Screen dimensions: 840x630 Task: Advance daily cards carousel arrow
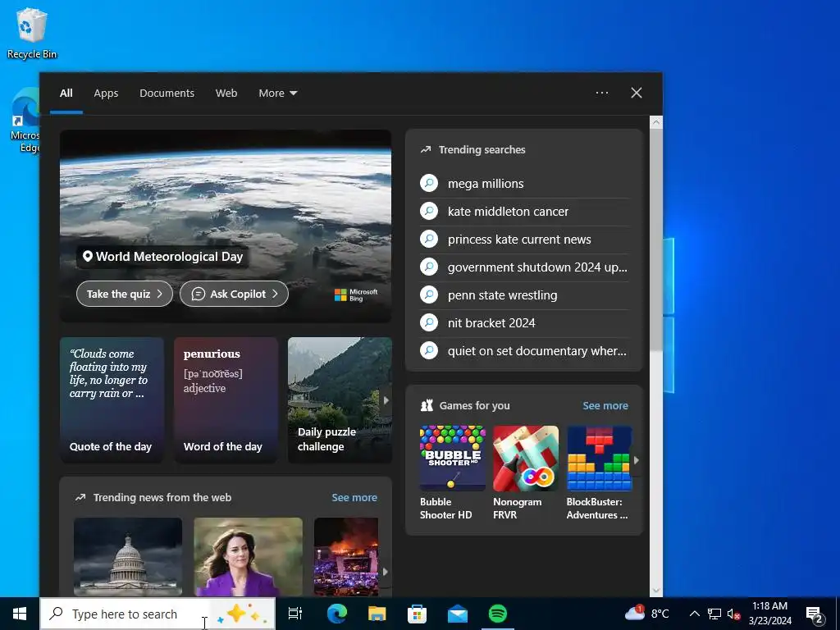[386, 400]
